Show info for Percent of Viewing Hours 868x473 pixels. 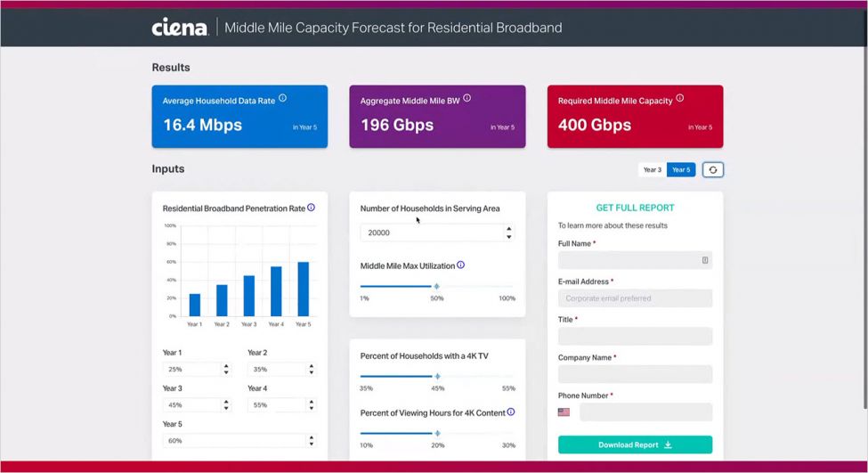[x=511, y=412]
